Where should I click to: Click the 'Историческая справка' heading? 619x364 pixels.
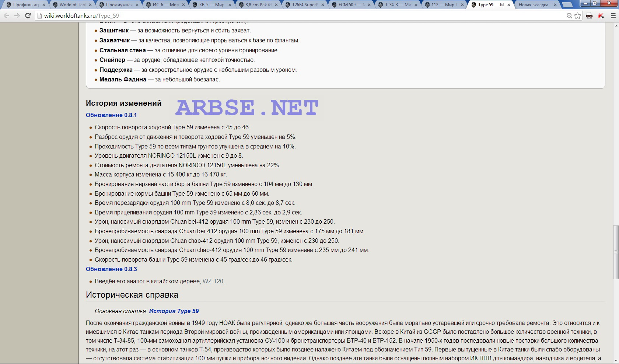point(132,295)
